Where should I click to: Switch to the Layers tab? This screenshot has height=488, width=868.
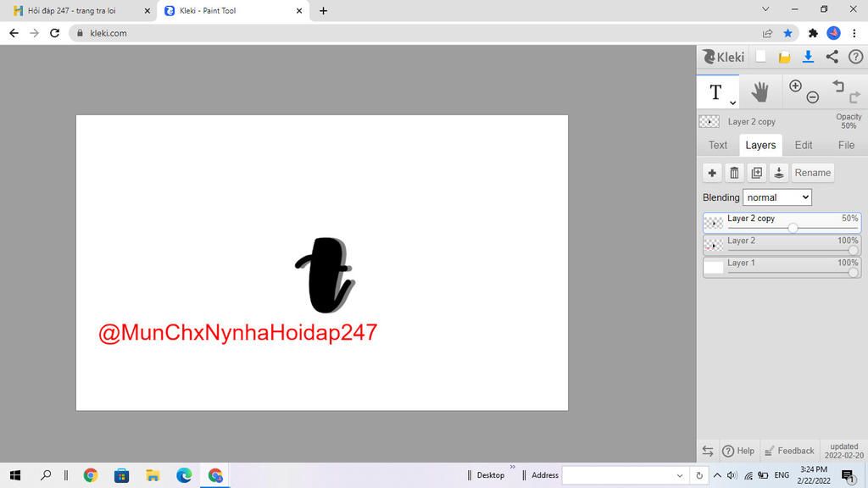coord(760,145)
